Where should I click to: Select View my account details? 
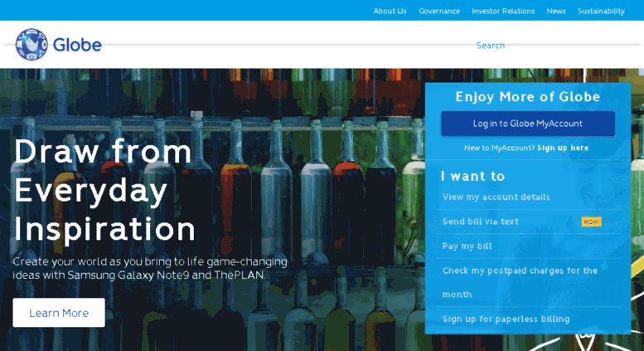pyautogui.click(x=496, y=197)
